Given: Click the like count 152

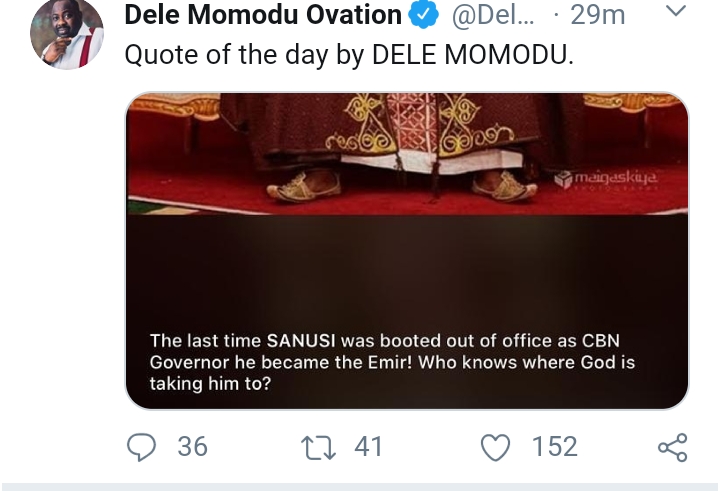Looking at the screenshot, I should 554,446.
